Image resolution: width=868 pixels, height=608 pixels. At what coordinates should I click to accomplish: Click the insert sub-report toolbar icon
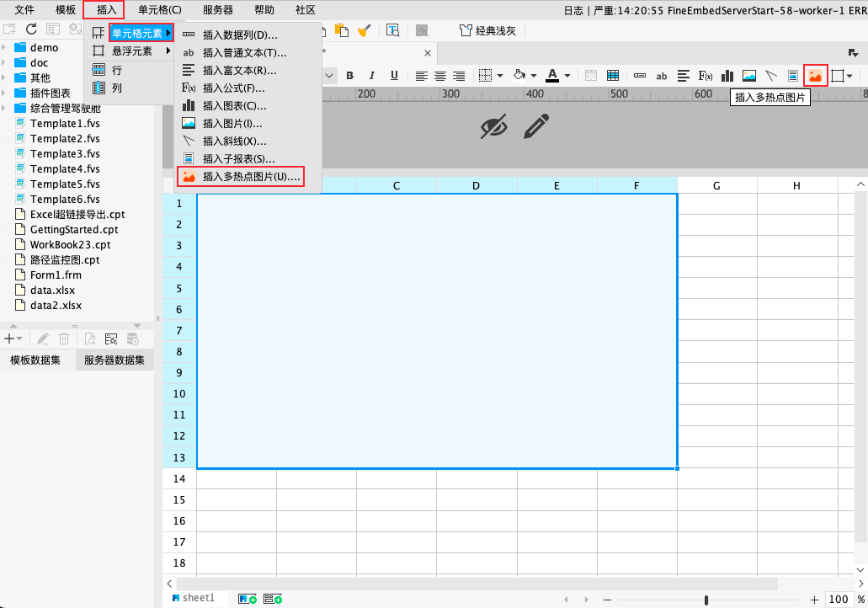pos(793,76)
